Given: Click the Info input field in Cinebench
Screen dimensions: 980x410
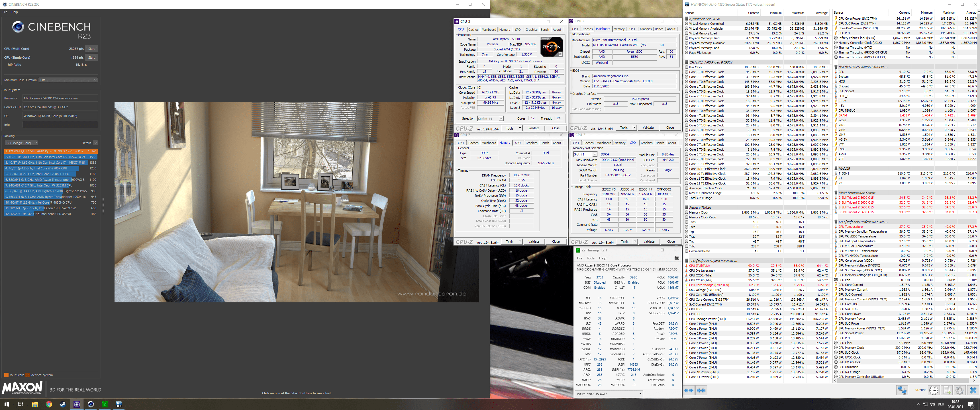Looking at the screenshot, I should tap(60, 125).
